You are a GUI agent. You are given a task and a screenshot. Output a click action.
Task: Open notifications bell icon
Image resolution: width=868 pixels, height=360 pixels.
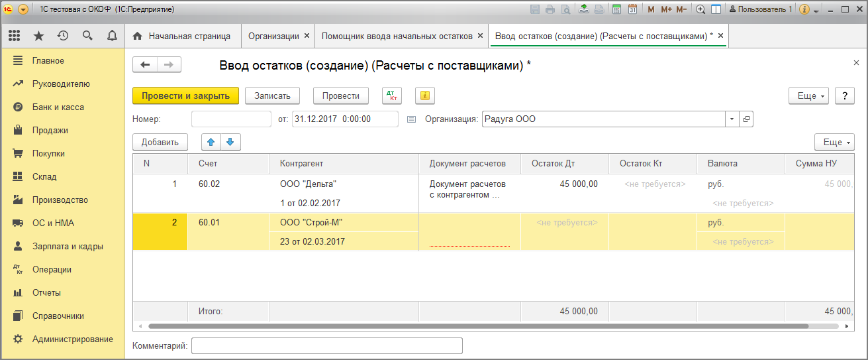click(x=112, y=36)
